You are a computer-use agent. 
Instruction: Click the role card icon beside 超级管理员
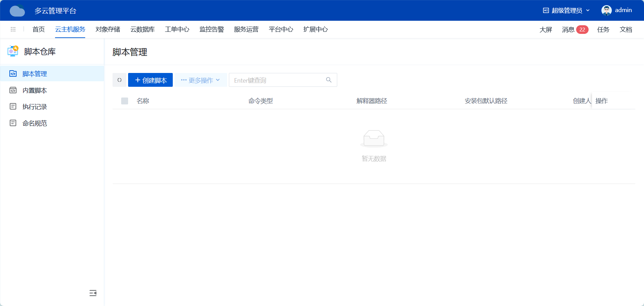[546, 10]
